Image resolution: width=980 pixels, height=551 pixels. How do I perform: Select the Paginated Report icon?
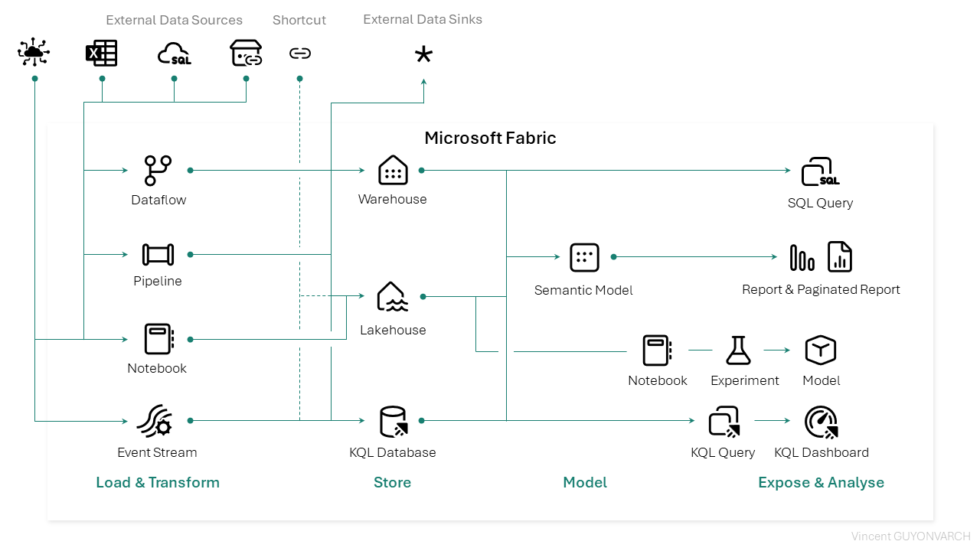tap(839, 256)
